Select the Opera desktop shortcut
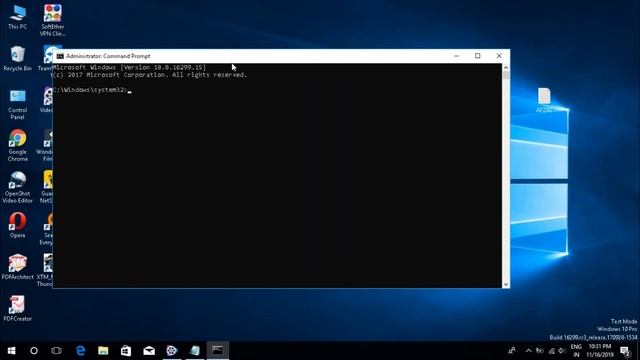The height and width of the screenshot is (360, 640). tap(18, 225)
